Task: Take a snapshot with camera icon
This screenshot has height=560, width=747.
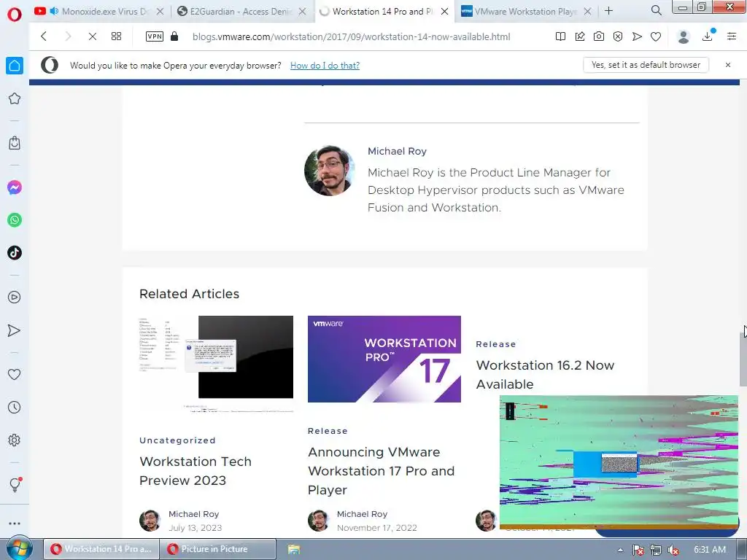Action: pos(599,36)
